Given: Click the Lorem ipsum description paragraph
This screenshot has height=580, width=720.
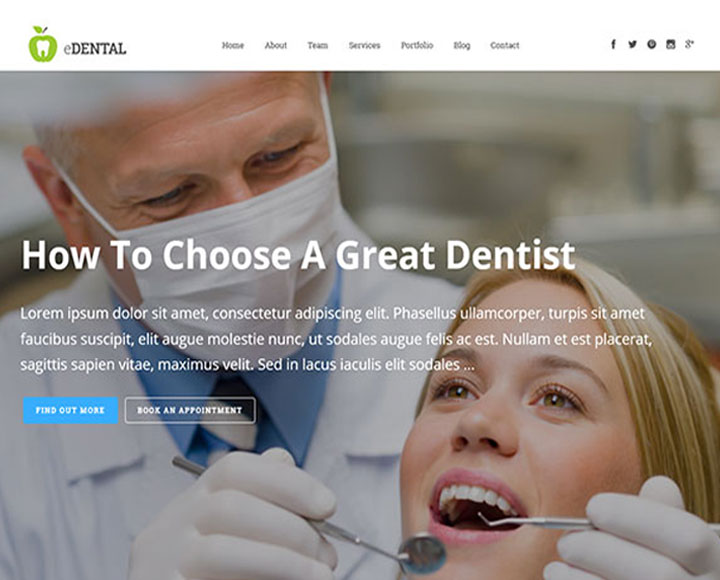Looking at the screenshot, I should (x=337, y=339).
